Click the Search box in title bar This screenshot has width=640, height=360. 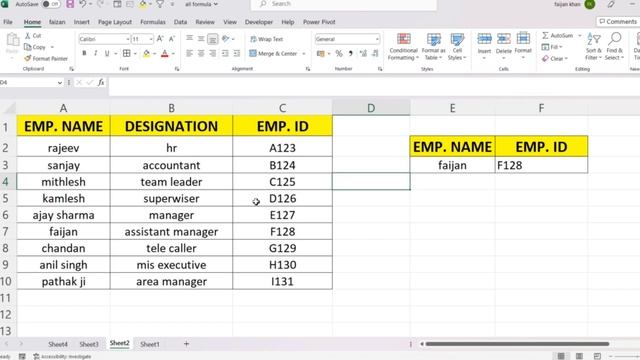pyautogui.click(x=344, y=4)
